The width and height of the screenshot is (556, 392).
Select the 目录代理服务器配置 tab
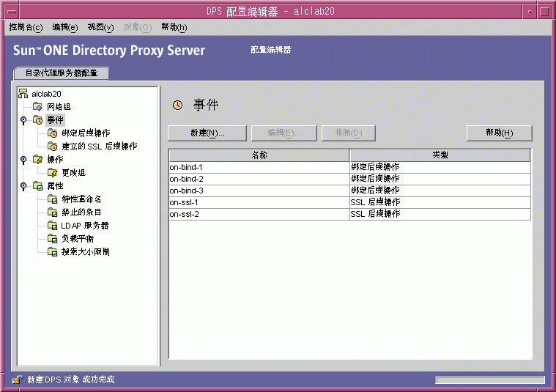pyautogui.click(x=62, y=73)
